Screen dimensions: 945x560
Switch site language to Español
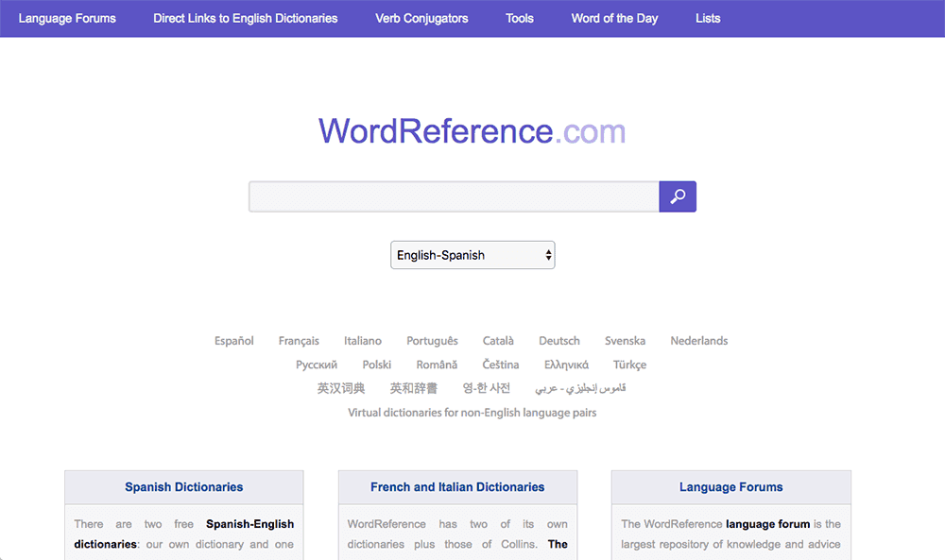233,341
